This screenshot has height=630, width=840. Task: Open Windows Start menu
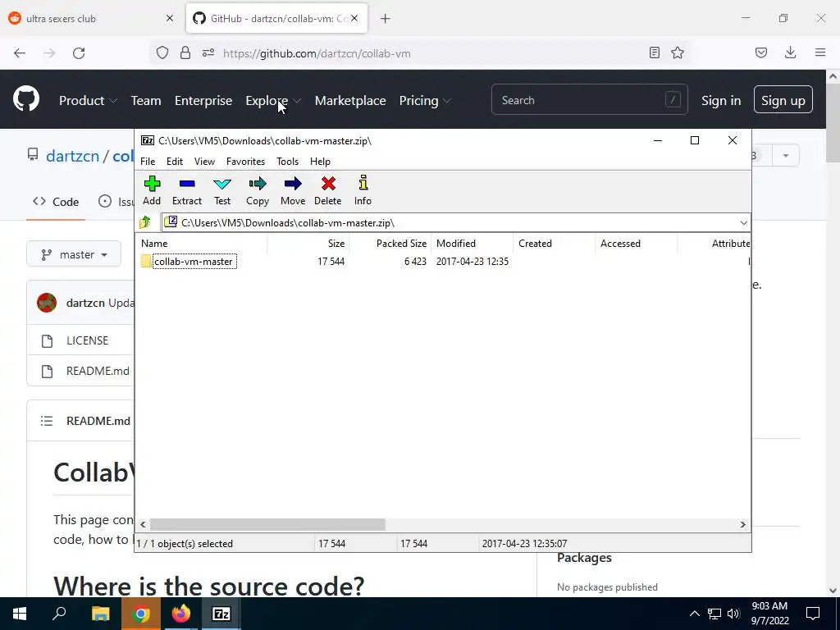click(20, 614)
